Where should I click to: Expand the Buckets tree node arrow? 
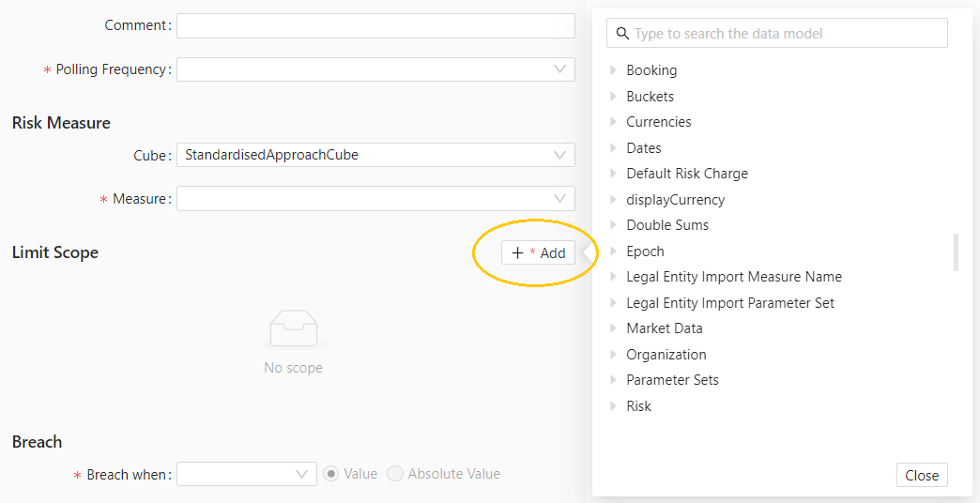614,97
